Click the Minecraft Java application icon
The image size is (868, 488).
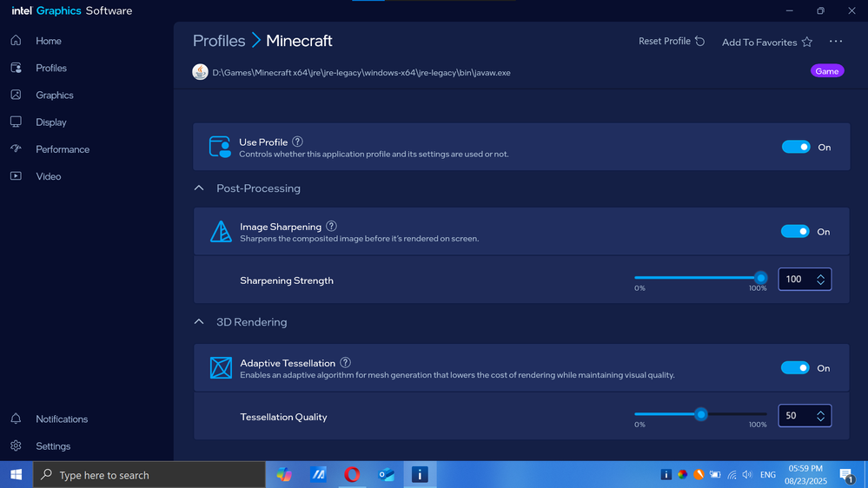[200, 72]
